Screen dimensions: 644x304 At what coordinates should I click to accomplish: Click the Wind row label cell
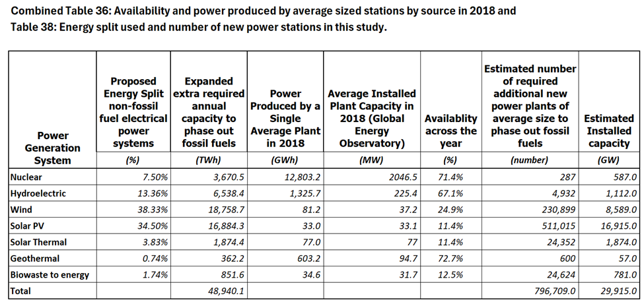point(22,209)
